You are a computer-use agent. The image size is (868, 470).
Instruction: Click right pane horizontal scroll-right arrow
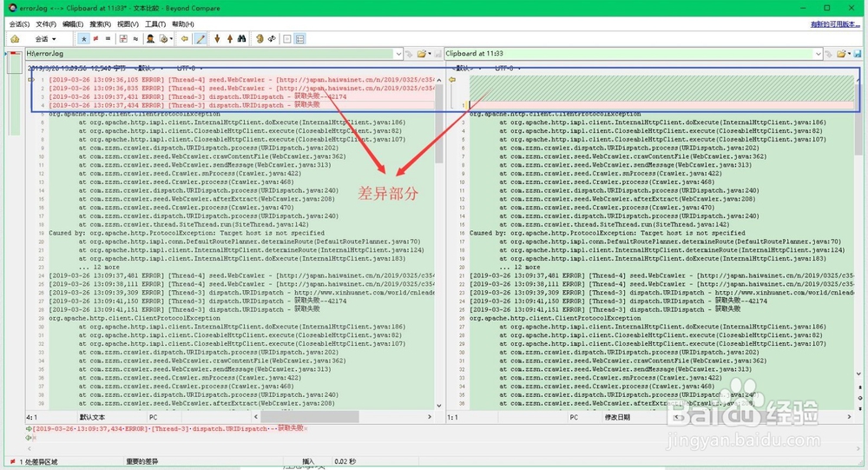pos(849,416)
